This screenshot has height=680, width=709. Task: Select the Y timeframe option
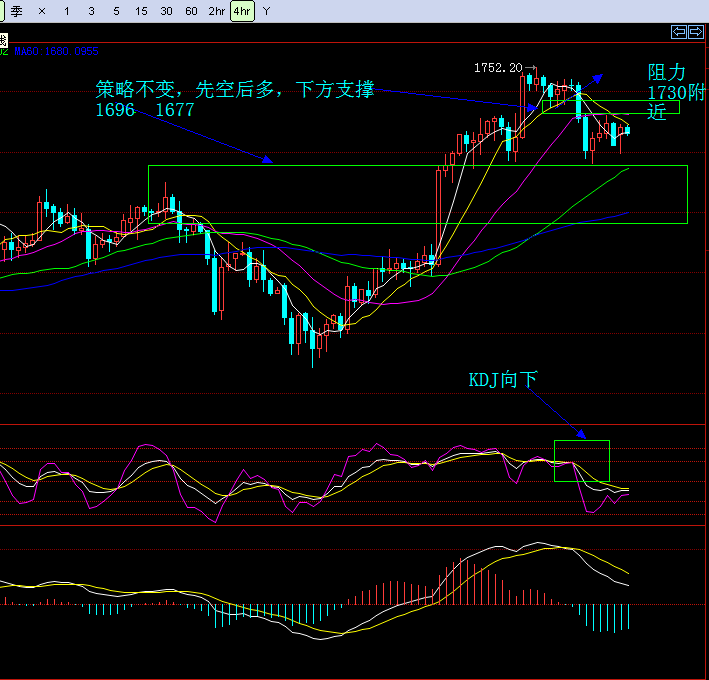point(266,11)
